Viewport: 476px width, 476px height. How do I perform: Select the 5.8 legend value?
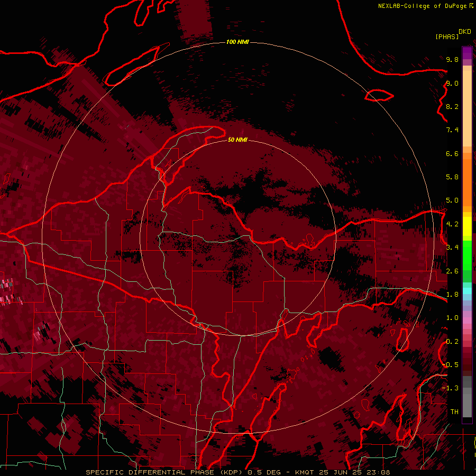point(452,177)
